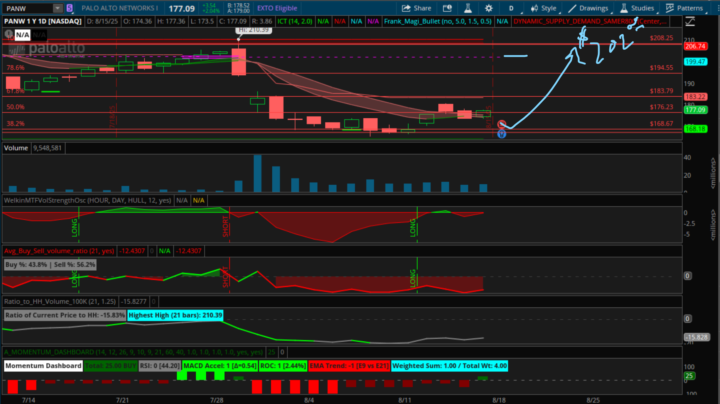Image resolution: width=720 pixels, height=404 pixels.
Task: Open the Drawings menu
Action: (588, 8)
